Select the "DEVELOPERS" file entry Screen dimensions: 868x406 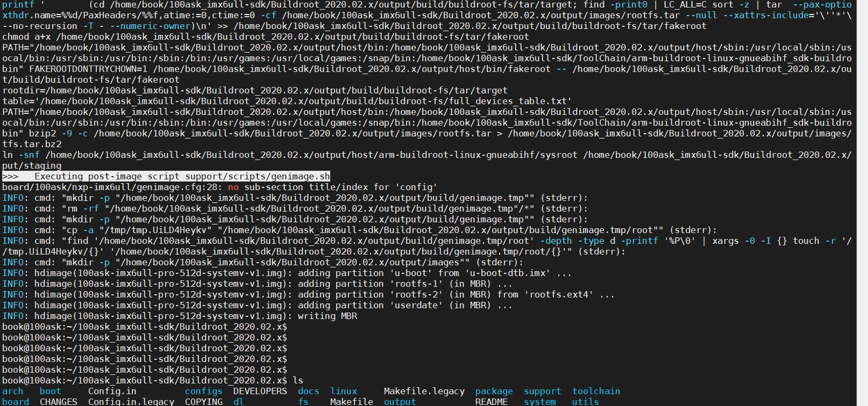pyautogui.click(x=260, y=391)
